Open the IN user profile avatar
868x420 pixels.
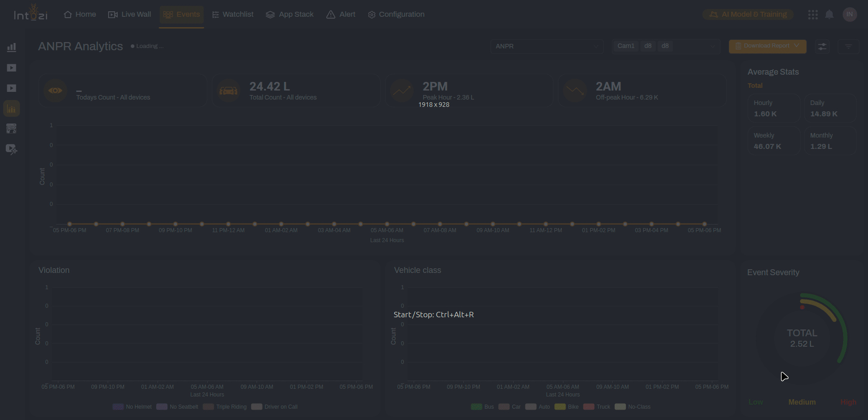coord(849,14)
